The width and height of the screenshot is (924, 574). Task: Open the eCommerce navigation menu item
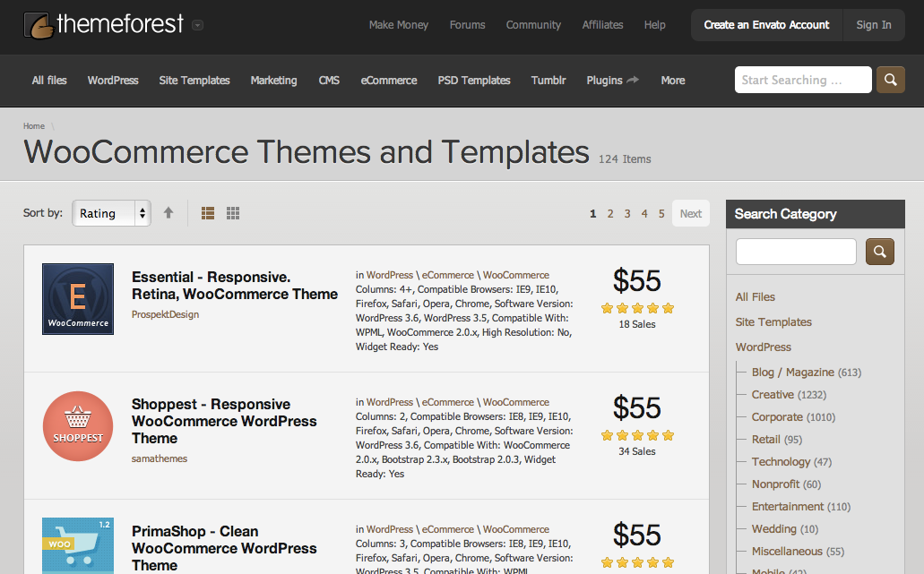pyautogui.click(x=389, y=81)
